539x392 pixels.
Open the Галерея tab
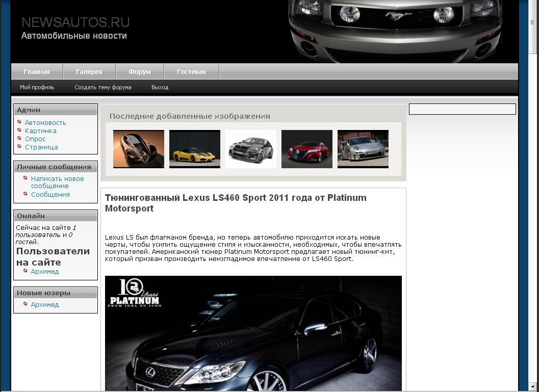click(x=89, y=71)
